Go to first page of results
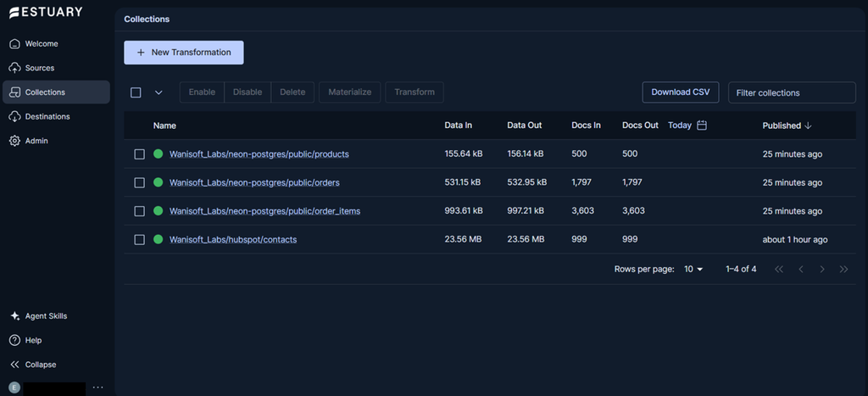The height and width of the screenshot is (396, 868). pyautogui.click(x=780, y=269)
